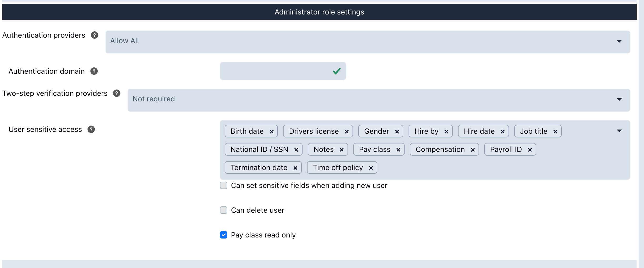Click the Administrator role settings header
644x268 pixels.
(x=319, y=12)
